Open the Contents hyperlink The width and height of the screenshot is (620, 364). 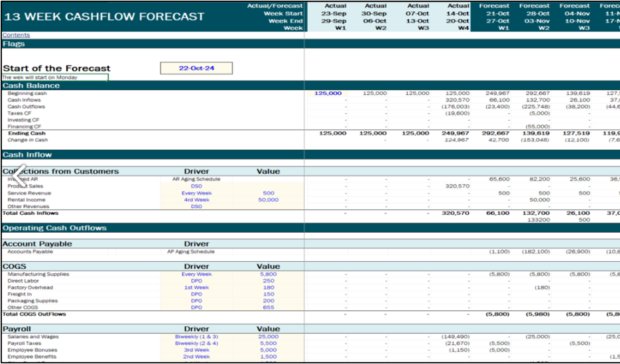click(x=16, y=35)
